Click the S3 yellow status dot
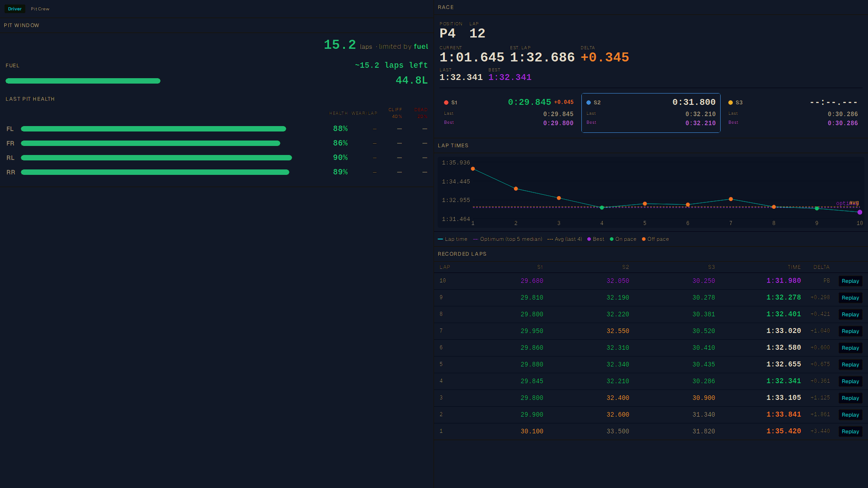This screenshot has width=868, height=488. [x=731, y=103]
